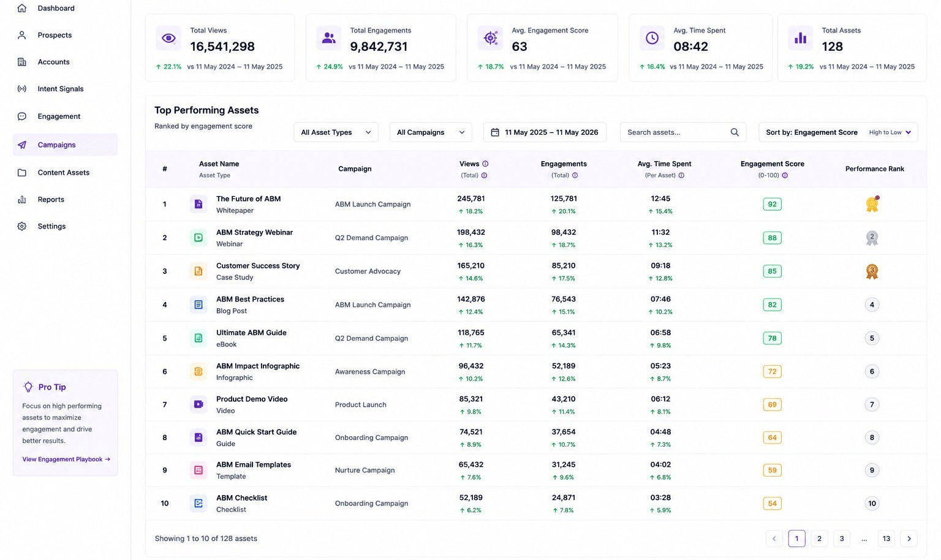Screen dimensions: 941x560
Task: Click the Customer Advocacy campaign cell
Action: pyautogui.click(x=368, y=271)
